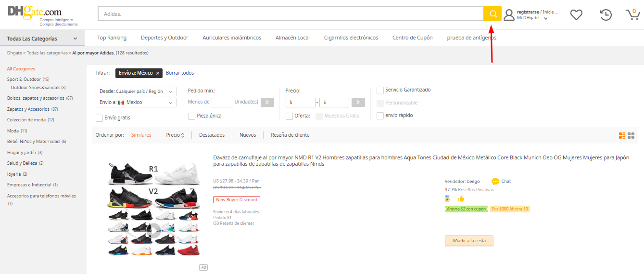Open Auriculares inalámbricos menu item
Image resolution: width=644 pixels, height=274 pixels.
coord(232,38)
